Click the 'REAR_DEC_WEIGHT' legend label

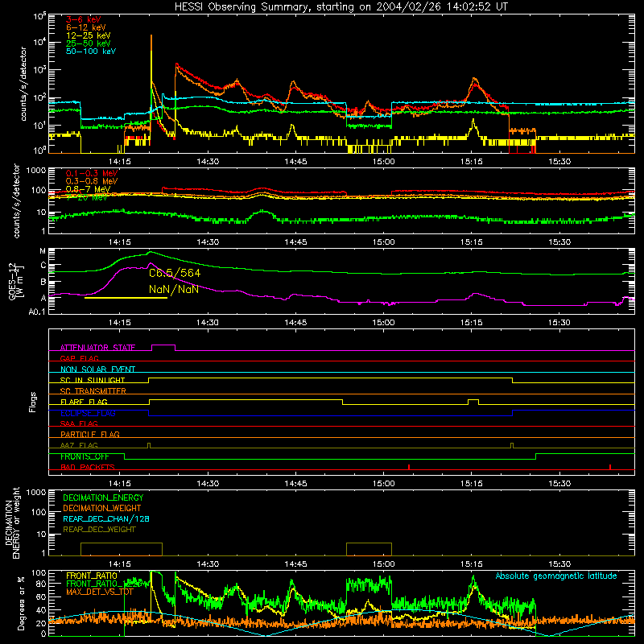point(99,530)
